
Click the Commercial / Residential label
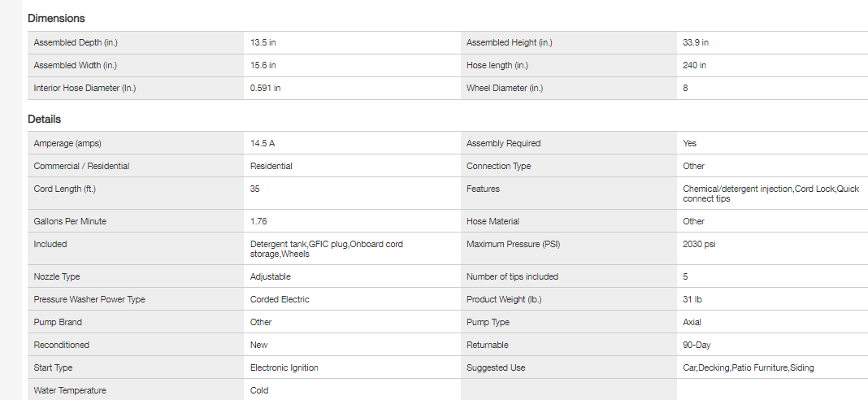pos(81,166)
